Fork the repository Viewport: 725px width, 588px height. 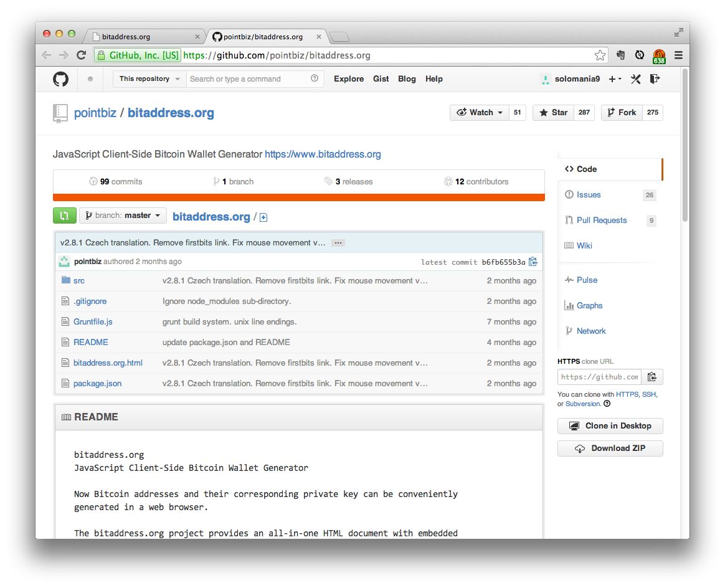622,112
